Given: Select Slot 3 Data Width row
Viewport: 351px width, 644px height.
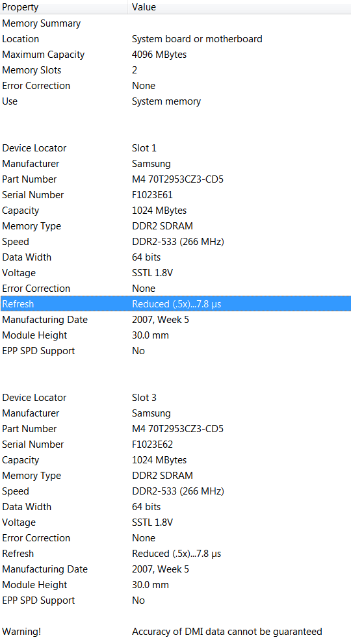Looking at the screenshot, I should coord(175,507).
